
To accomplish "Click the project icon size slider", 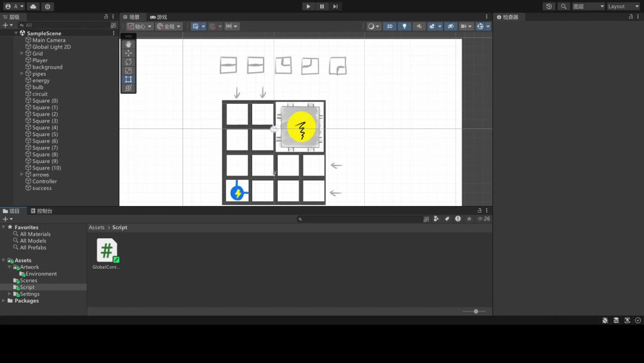I will click(x=475, y=311).
